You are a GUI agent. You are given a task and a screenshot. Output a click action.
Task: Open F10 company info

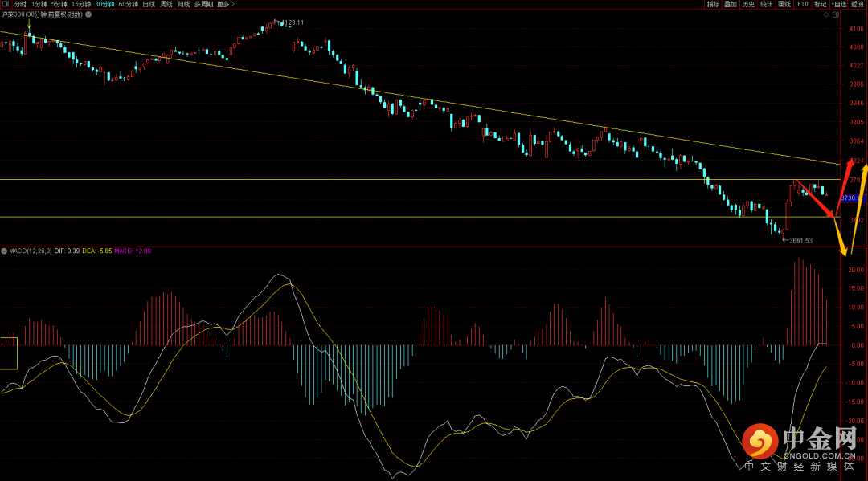tap(802, 4)
